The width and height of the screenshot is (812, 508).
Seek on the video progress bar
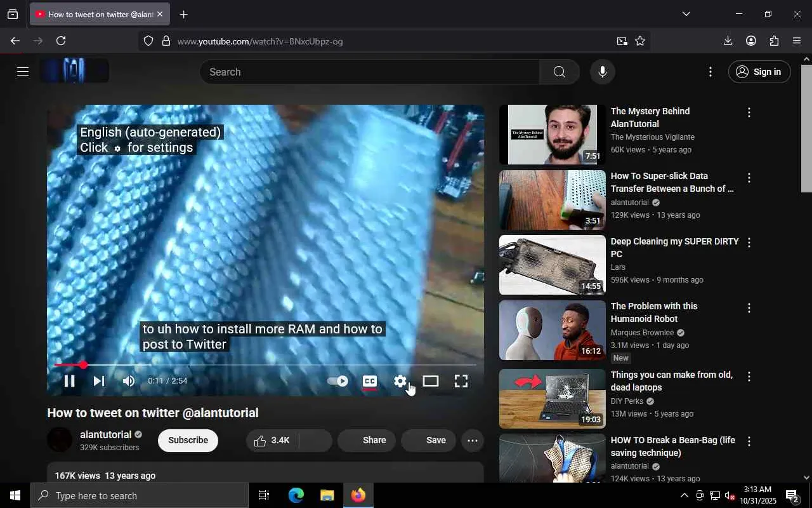coord(265,365)
